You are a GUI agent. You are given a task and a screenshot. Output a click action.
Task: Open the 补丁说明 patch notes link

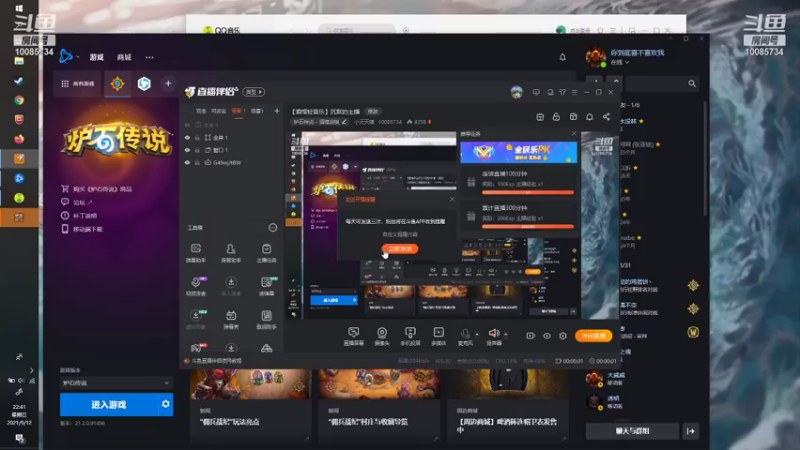click(80, 216)
